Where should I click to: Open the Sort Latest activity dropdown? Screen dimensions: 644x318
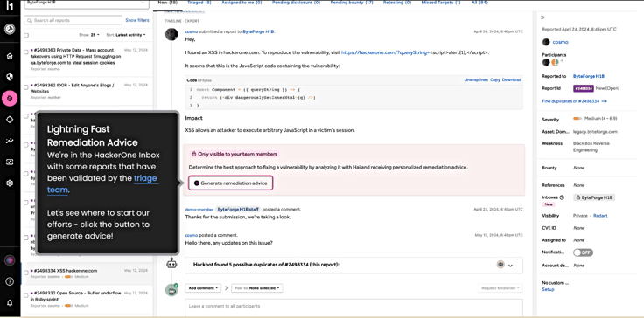(126, 35)
